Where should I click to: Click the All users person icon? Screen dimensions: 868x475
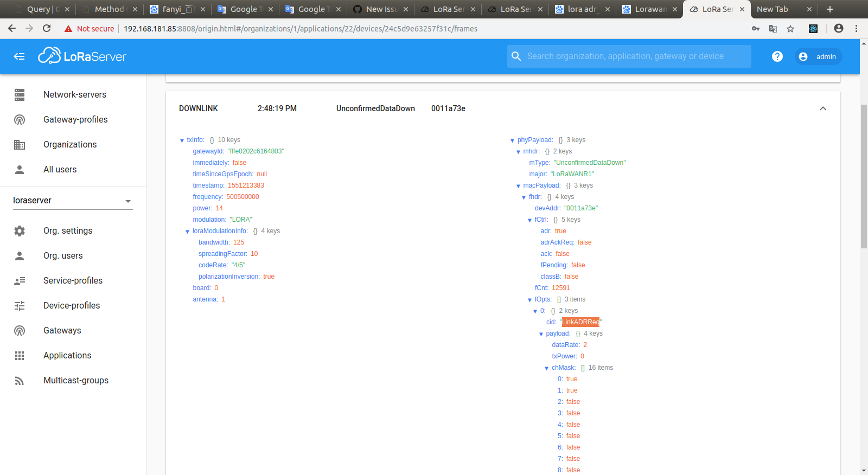click(20, 170)
